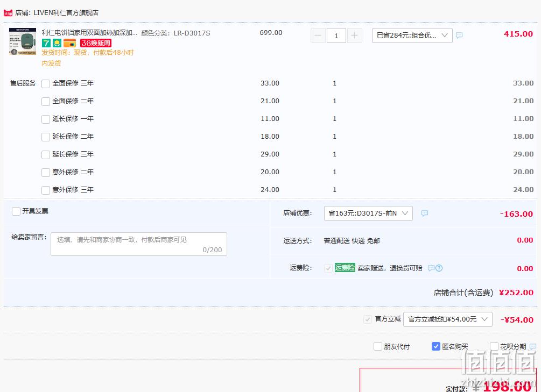This screenshot has width=541, height=392.
Task: Click the 33.00 price of 全面保修 三年
Action: pyautogui.click(x=270, y=83)
